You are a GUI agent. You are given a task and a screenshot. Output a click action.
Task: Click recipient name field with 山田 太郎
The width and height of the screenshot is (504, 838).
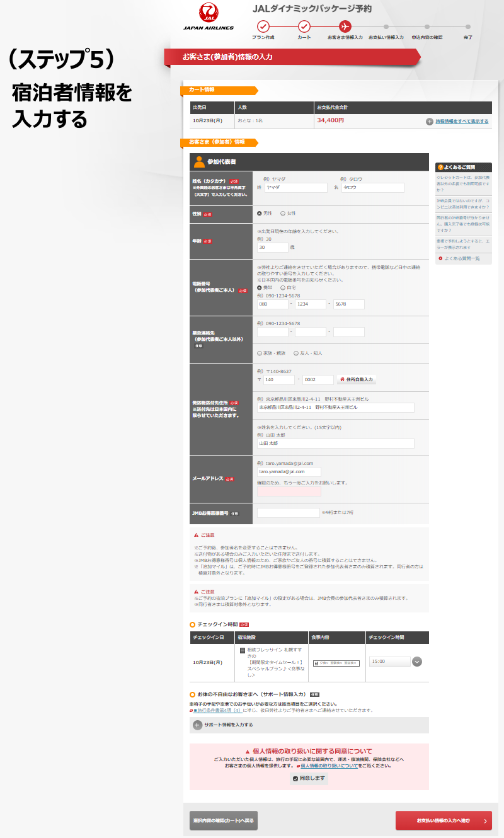tap(336, 444)
